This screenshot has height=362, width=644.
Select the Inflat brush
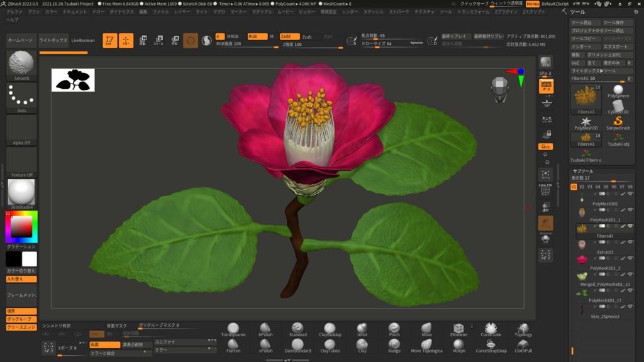362,329
